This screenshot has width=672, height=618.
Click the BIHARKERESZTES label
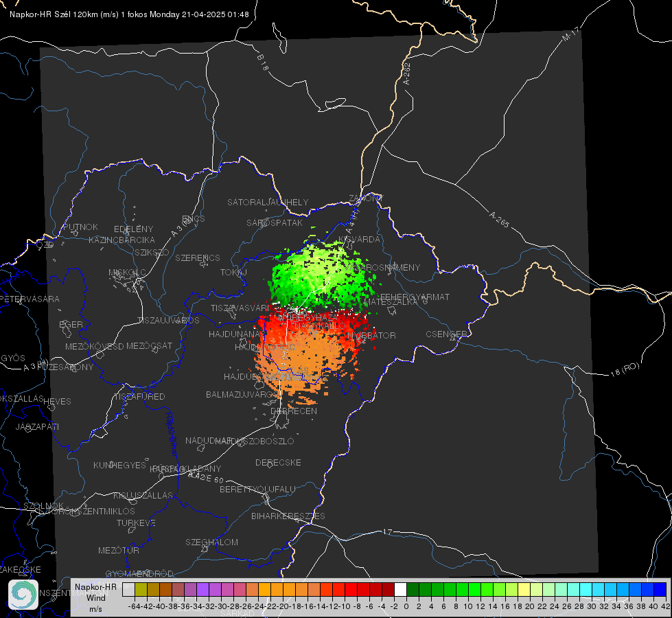288,516
